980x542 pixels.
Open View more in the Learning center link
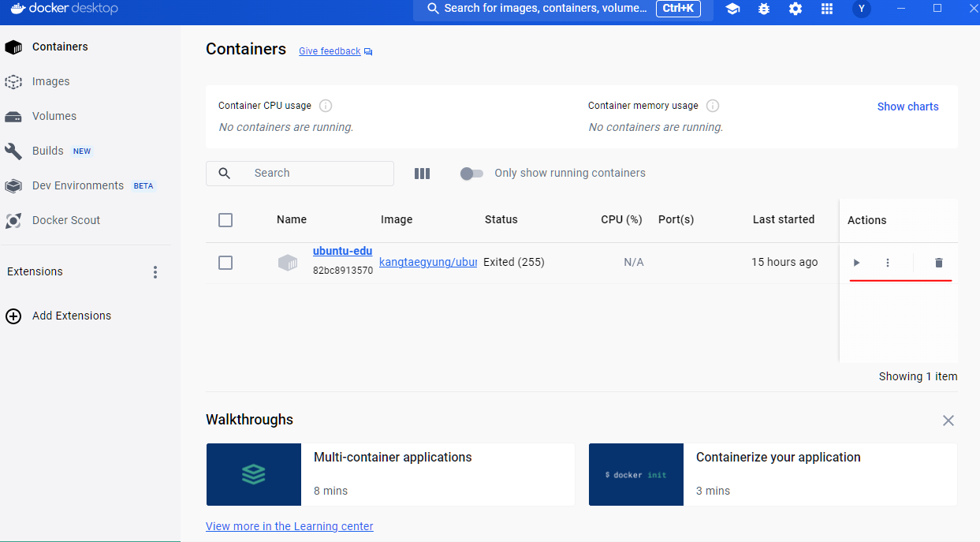(289, 527)
